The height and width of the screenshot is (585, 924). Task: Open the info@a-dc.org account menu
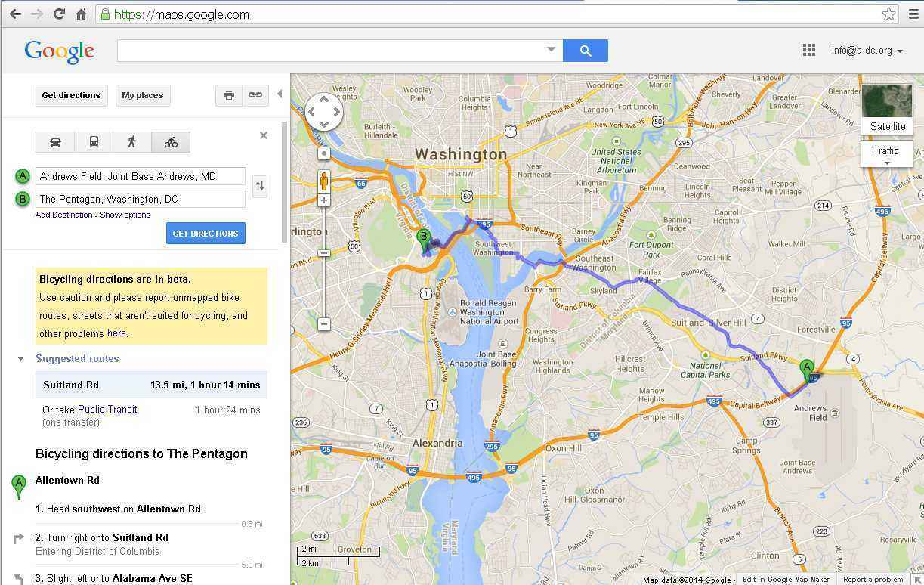[x=867, y=51]
